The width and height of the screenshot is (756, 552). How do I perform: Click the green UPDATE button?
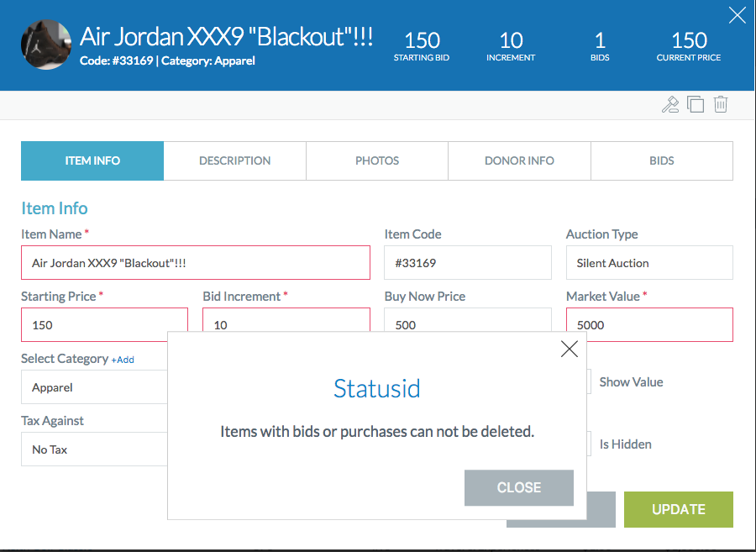point(679,509)
